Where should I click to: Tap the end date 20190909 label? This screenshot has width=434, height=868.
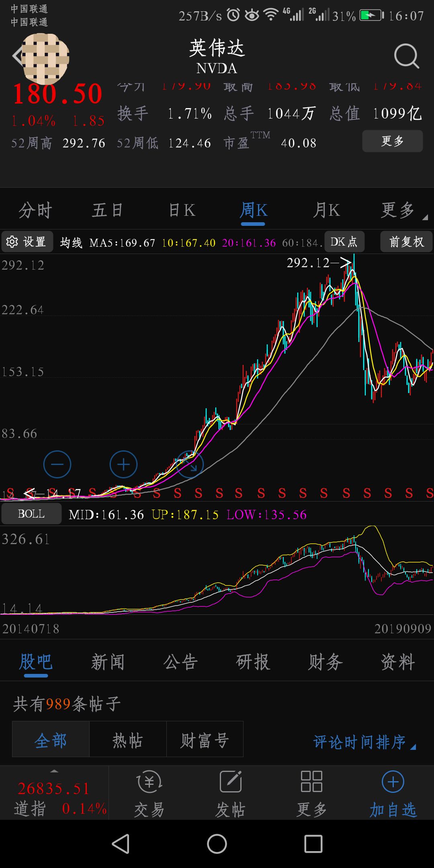403,628
